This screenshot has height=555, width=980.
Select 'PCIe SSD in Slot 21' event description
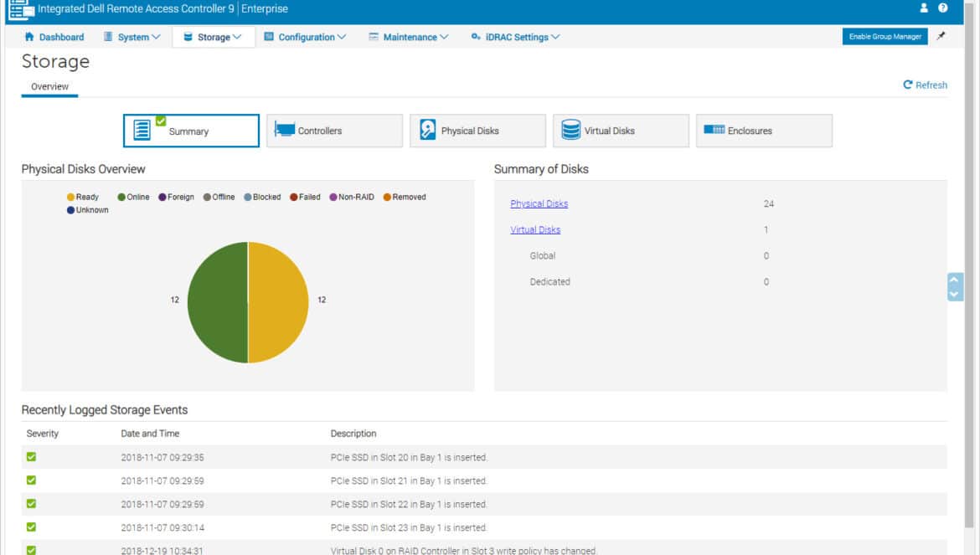pos(409,480)
